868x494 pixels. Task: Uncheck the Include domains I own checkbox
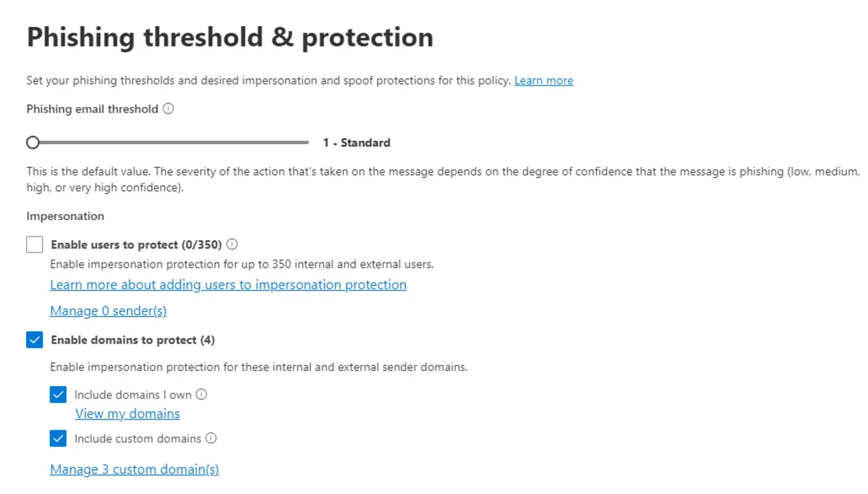point(59,395)
